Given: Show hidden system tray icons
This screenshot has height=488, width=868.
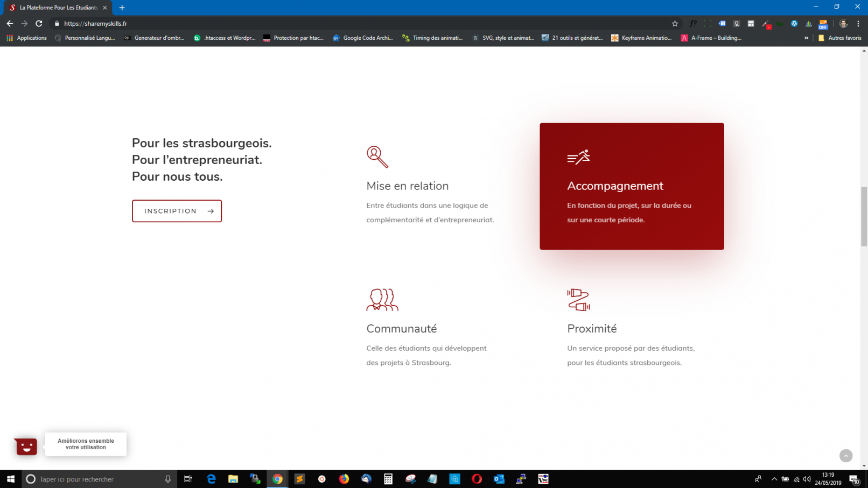Looking at the screenshot, I should pos(774,479).
